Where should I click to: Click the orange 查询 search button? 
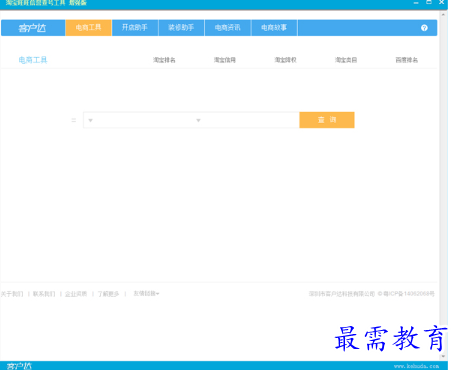pos(327,120)
